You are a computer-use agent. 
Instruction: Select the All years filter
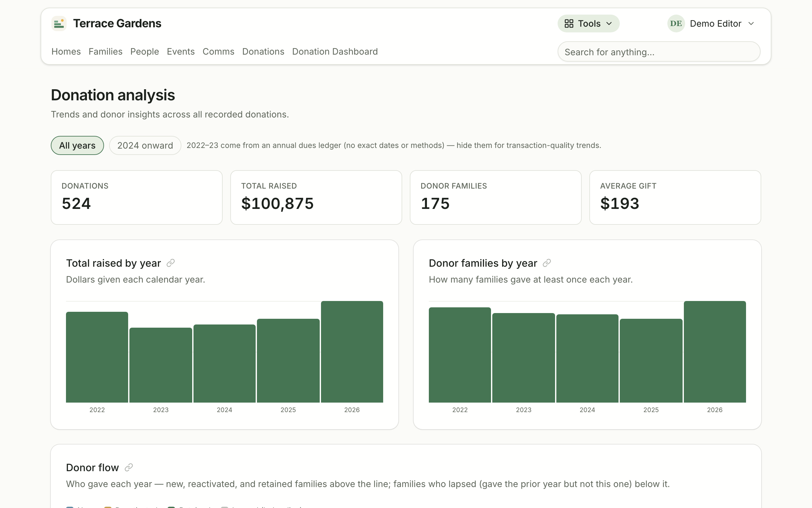(77, 145)
